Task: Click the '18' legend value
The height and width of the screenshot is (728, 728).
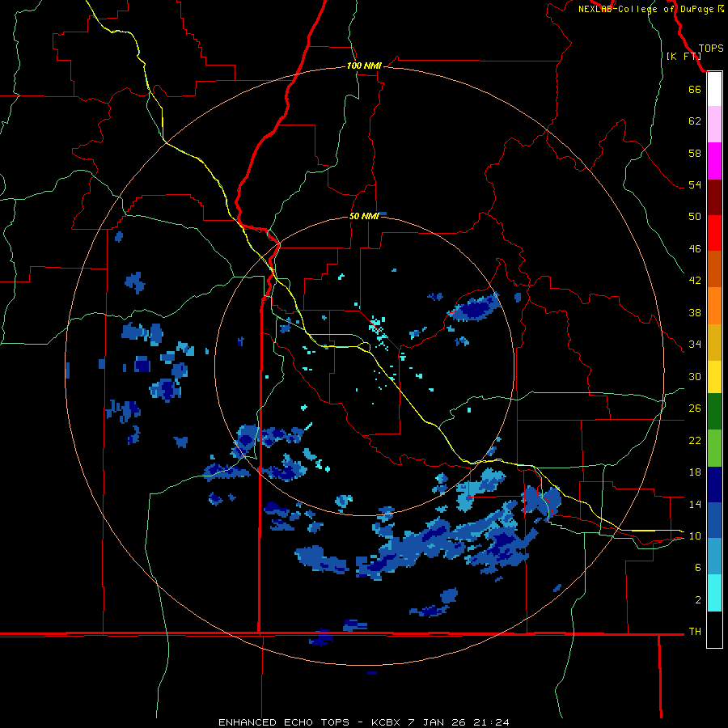Action: 695,472
